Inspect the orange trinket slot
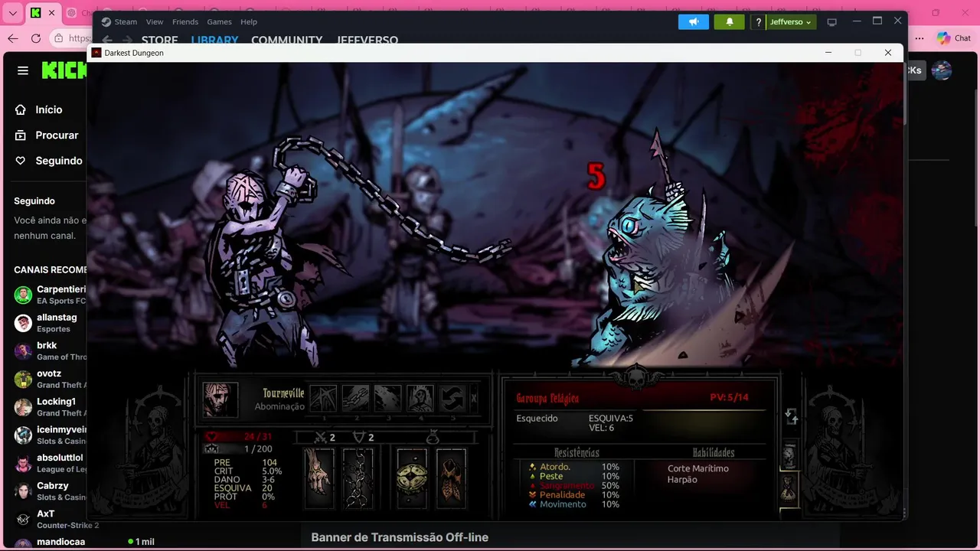This screenshot has width=980, height=551. tap(451, 478)
